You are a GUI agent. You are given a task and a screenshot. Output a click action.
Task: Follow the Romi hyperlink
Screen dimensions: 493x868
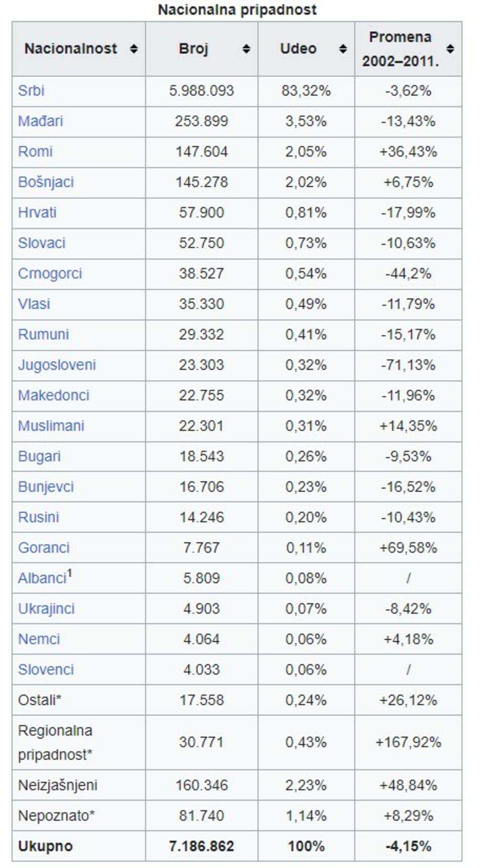[x=35, y=152]
